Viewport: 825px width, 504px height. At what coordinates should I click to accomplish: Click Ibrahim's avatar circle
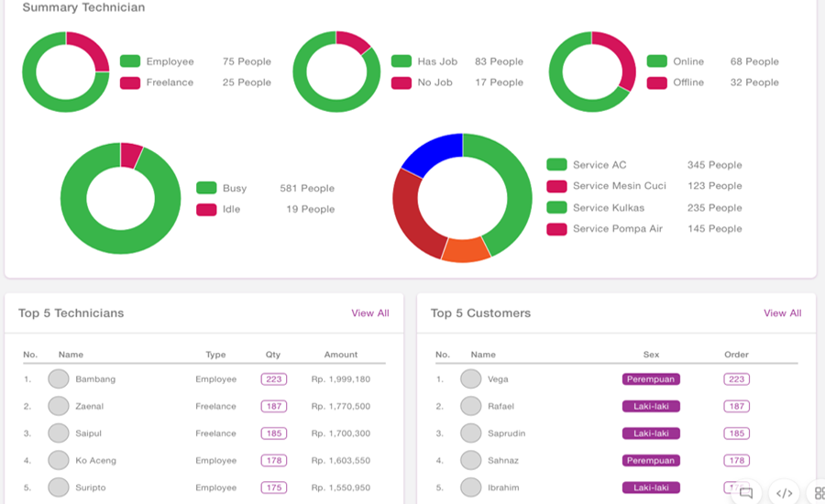click(471, 488)
